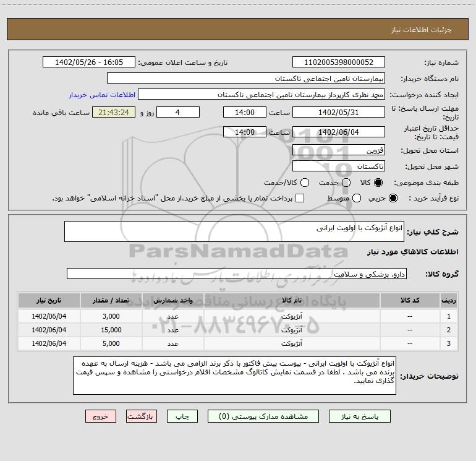Viewport: 476px width, 461px height.
Task: Click the delivery city field تاکستان
Action: (339, 166)
